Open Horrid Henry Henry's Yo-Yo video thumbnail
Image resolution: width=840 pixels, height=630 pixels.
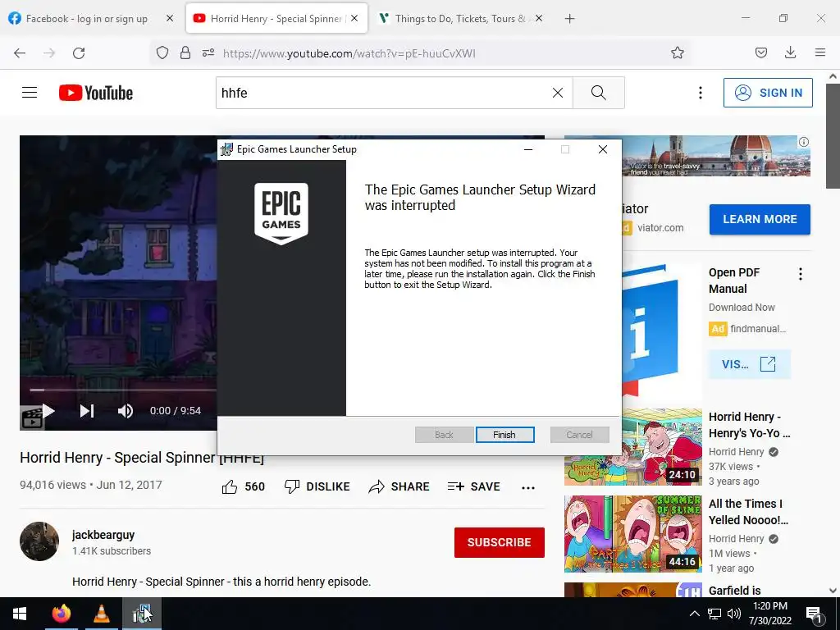[x=632, y=447]
